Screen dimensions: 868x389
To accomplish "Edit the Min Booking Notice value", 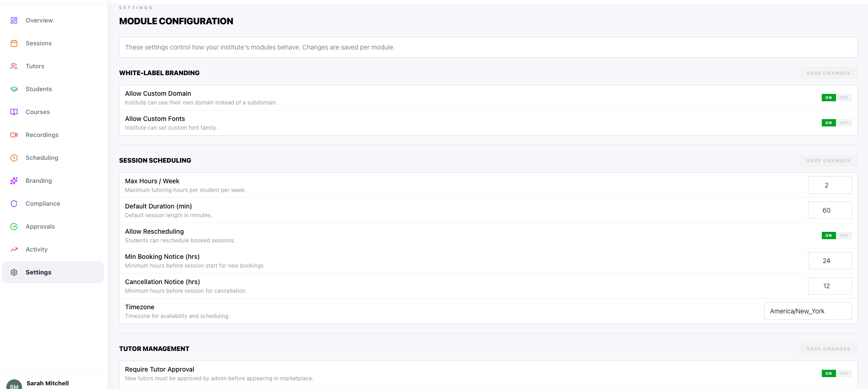I will pos(829,261).
